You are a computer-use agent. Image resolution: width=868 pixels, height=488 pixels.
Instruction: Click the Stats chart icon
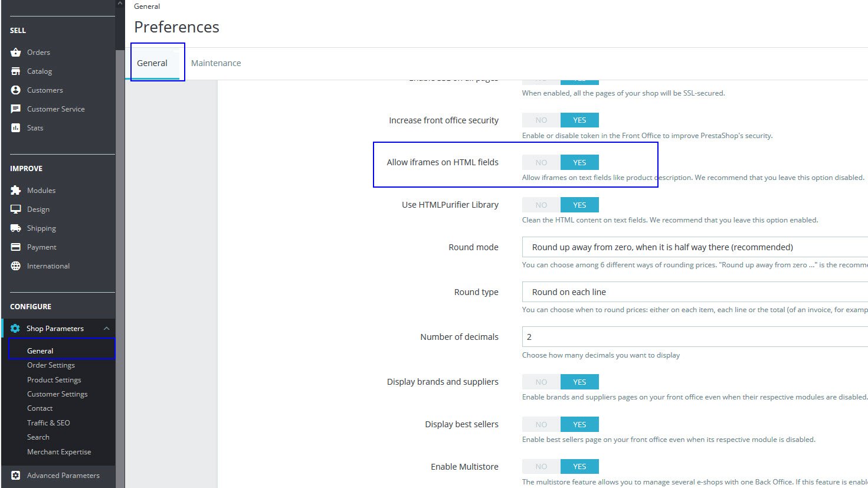click(16, 128)
